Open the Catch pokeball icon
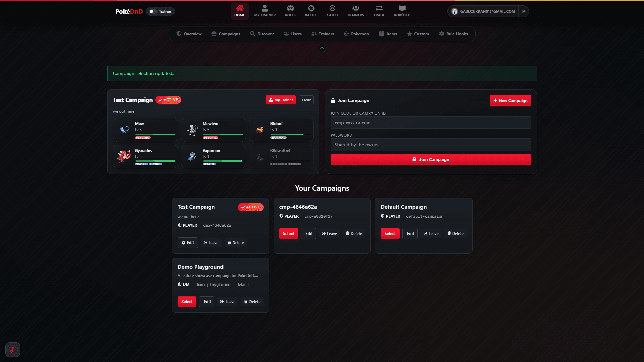The height and width of the screenshot is (362, 644). coord(332,11)
